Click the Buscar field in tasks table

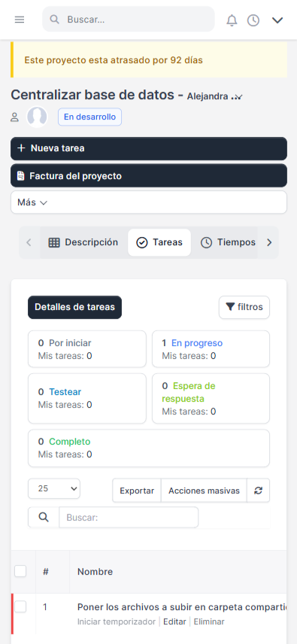tap(129, 518)
